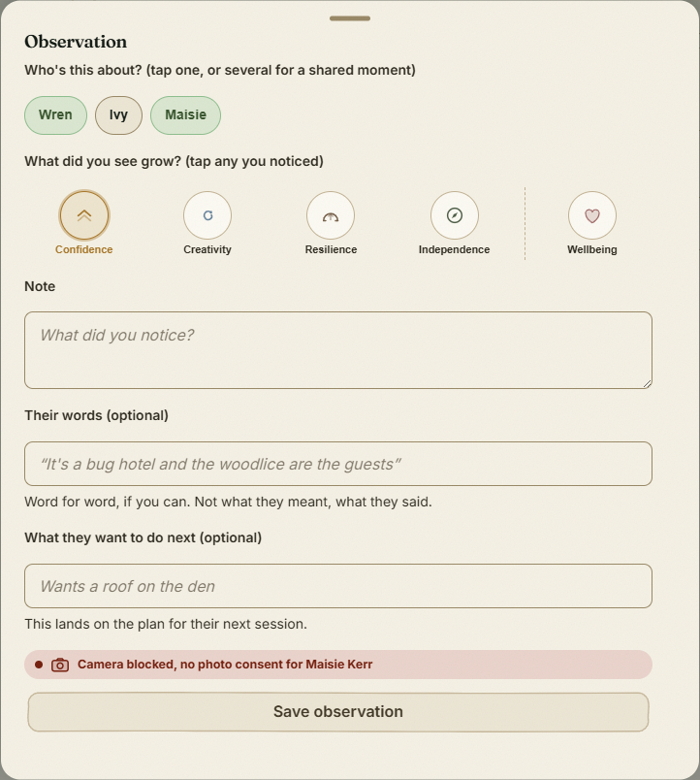Tap the Creativity swirl icon

[207, 215]
